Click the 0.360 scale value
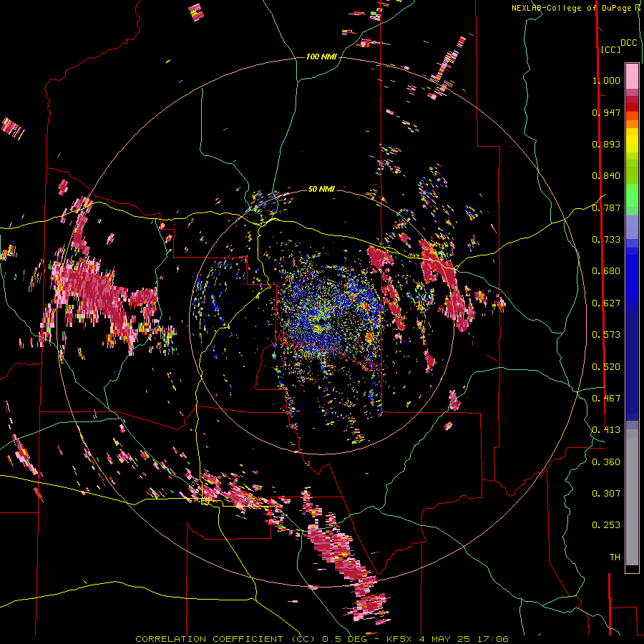644x644 pixels. (x=606, y=462)
